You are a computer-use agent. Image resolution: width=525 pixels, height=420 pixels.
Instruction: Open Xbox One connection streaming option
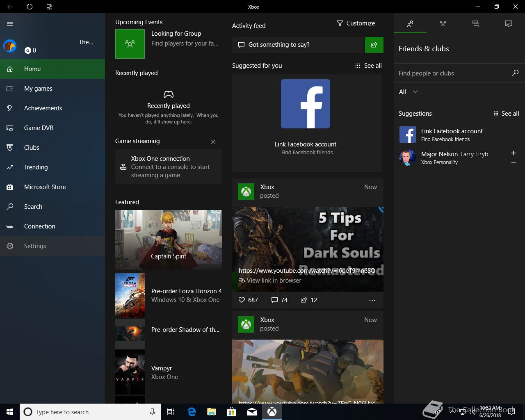169,167
